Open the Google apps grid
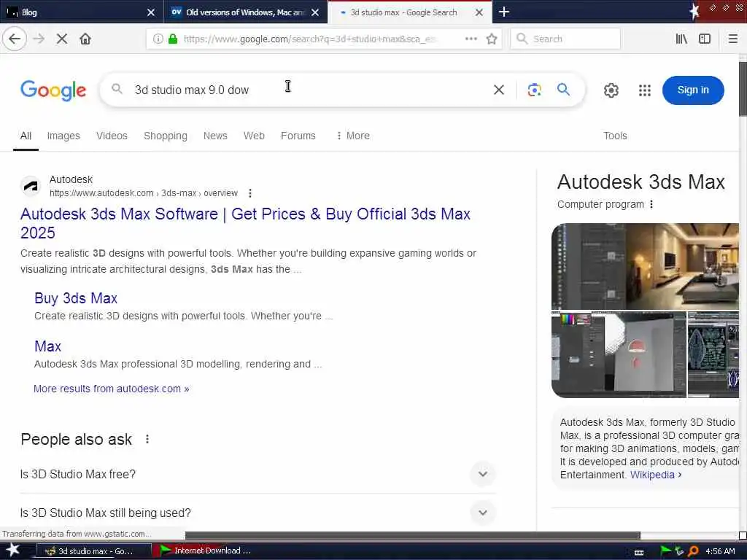Image resolution: width=747 pixels, height=560 pixels. pos(645,90)
